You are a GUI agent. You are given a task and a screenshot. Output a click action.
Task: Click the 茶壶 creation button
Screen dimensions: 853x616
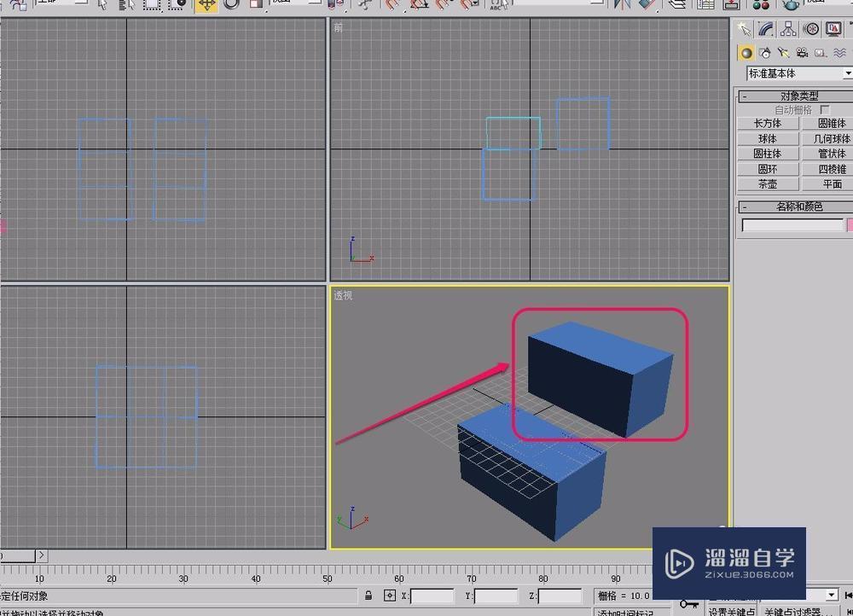pyautogui.click(x=768, y=183)
